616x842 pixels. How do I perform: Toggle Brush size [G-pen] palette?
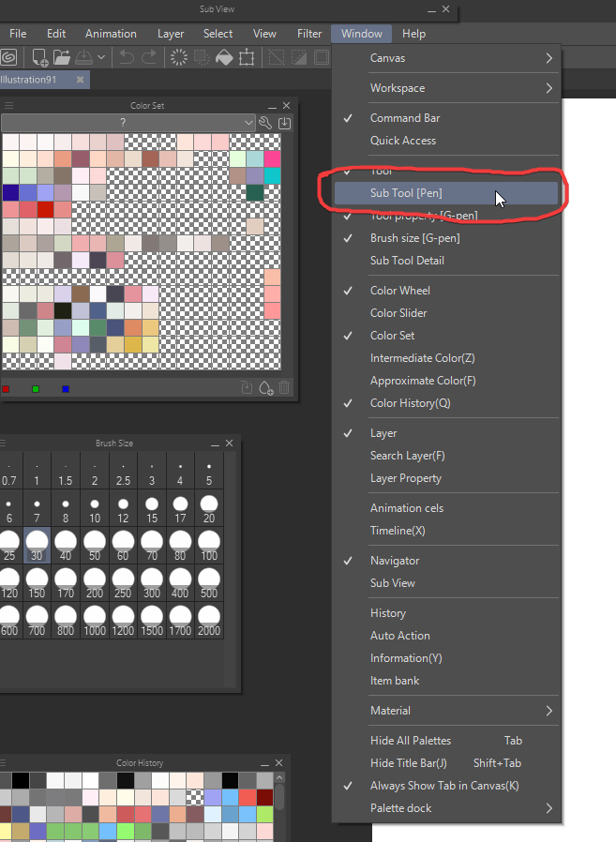click(446, 238)
